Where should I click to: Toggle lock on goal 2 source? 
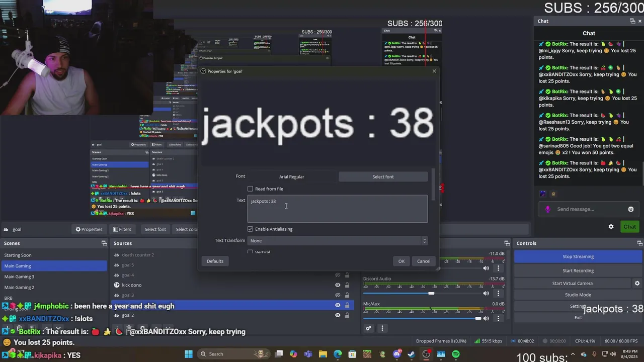(347, 315)
